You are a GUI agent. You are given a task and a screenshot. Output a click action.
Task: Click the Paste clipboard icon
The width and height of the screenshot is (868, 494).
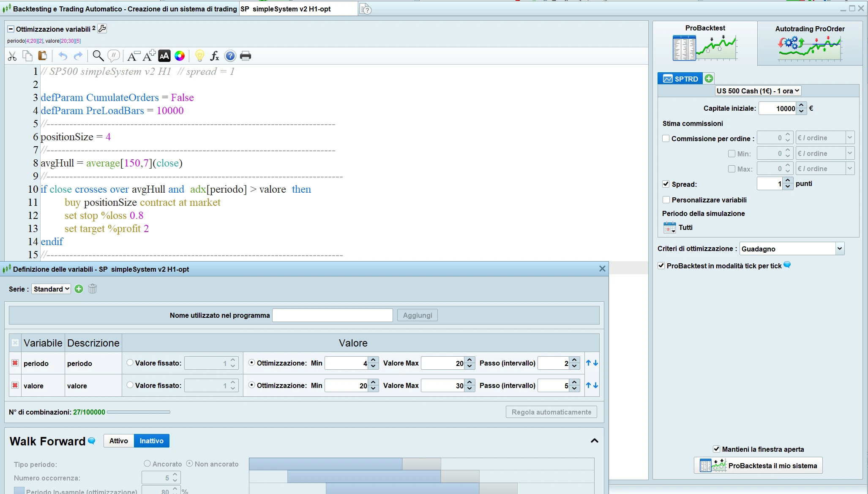click(42, 56)
